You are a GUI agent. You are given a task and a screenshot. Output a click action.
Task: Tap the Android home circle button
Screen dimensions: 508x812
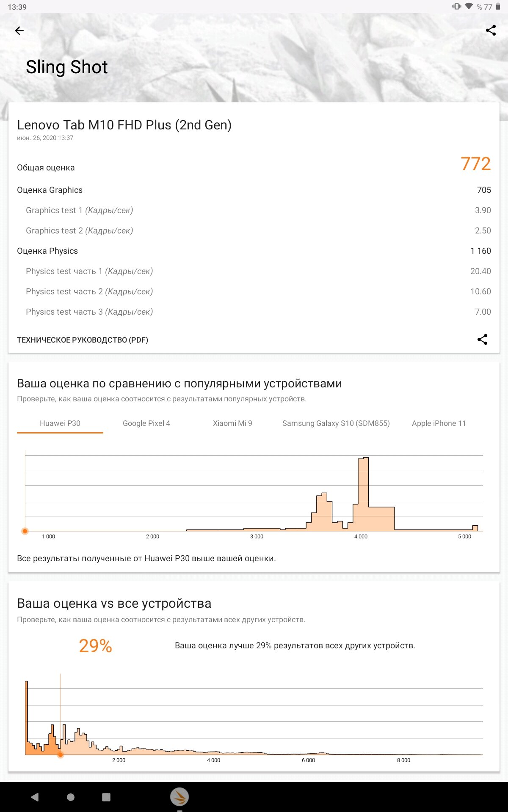pos(71,797)
